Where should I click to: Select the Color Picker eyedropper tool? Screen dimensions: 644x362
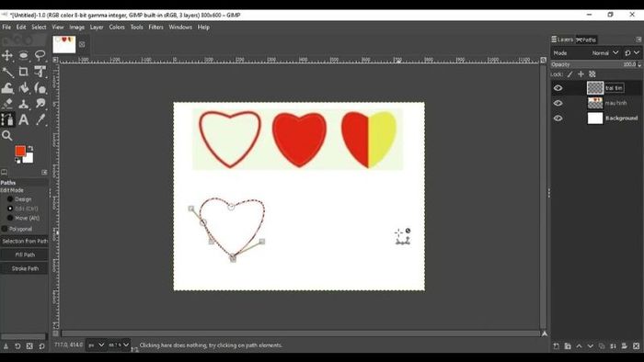coord(40,119)
